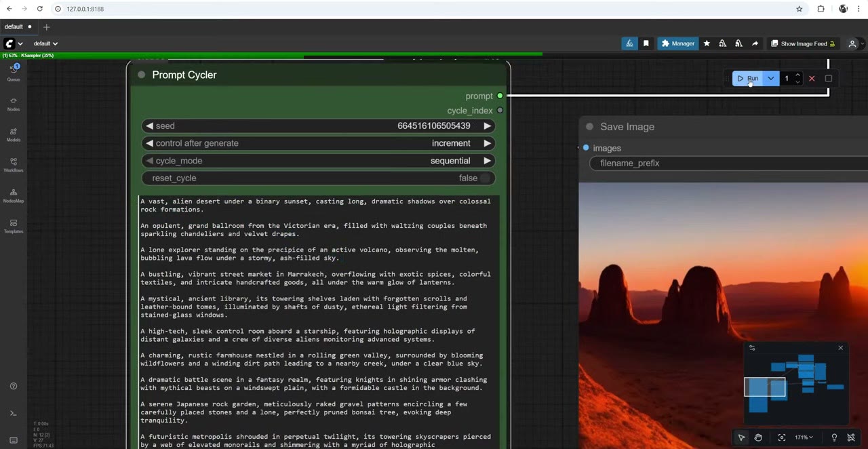This screenshot has height=449, width=868.
Task: Click the second vacuum cleaner icon
Action: pyautogui.click(x=738, y=43)
